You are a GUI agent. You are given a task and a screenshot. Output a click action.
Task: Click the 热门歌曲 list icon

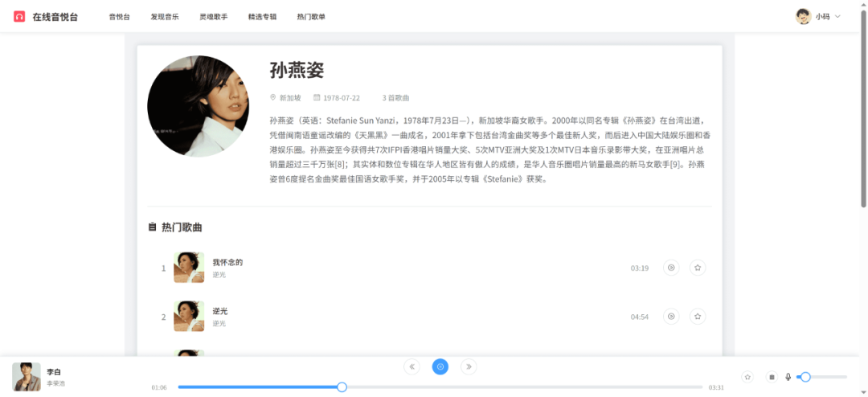click(x=152, y=227)
